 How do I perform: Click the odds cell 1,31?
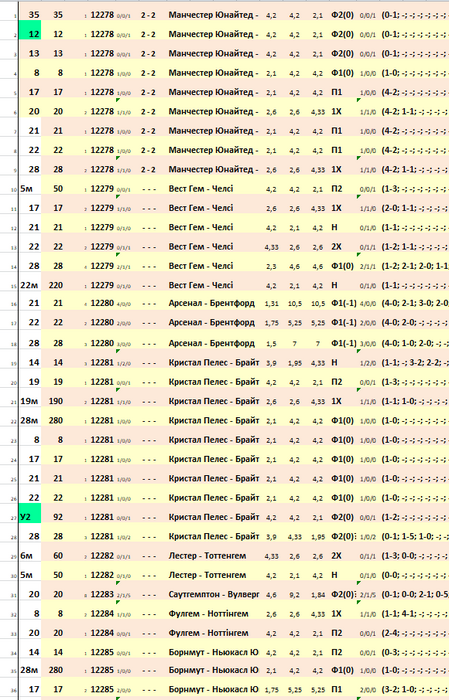pos(271,304)
